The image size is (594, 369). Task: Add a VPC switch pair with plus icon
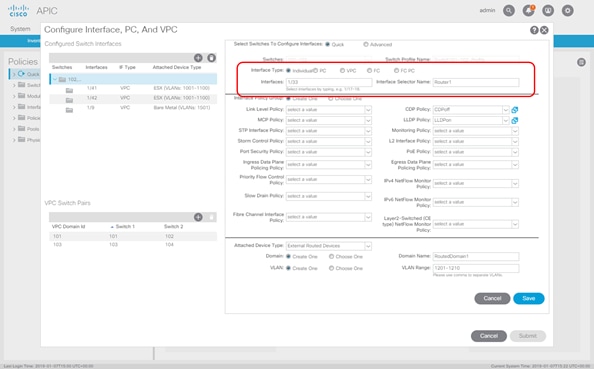pos(198,217)
